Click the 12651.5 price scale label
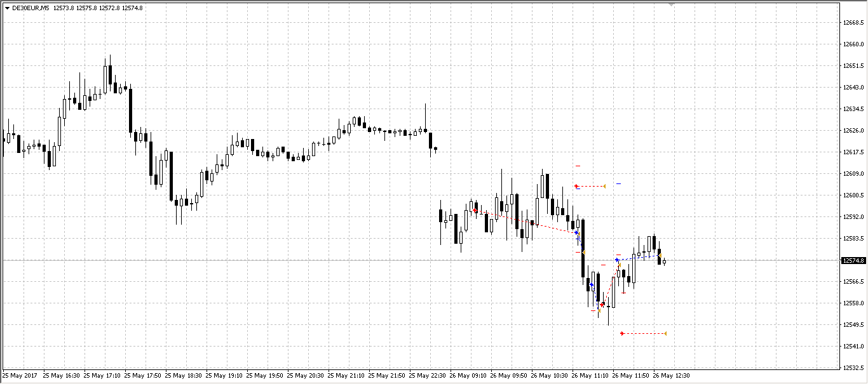Image resolution: width=868 pixels, height=384 pixels. (x=853, y=66)
